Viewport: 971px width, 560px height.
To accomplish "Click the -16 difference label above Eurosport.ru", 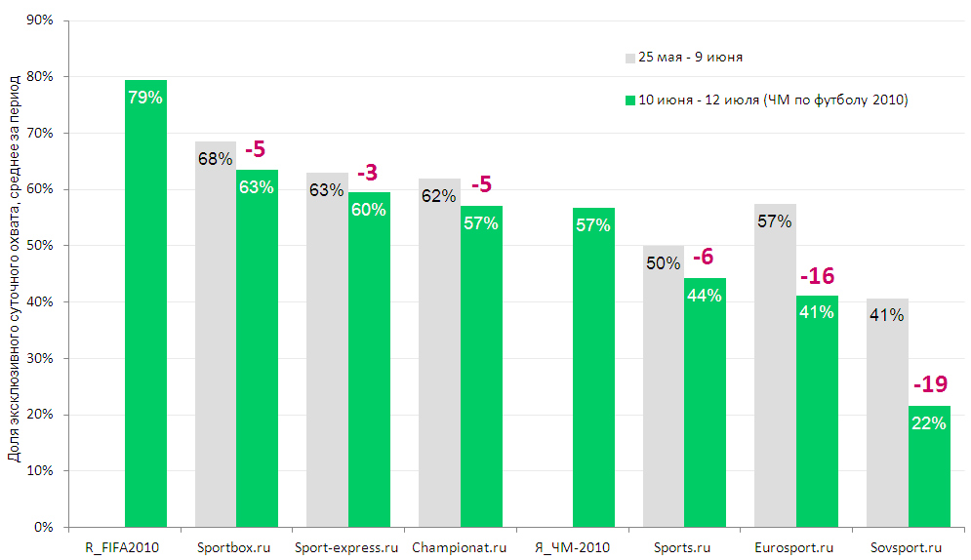I will point(817,275).
